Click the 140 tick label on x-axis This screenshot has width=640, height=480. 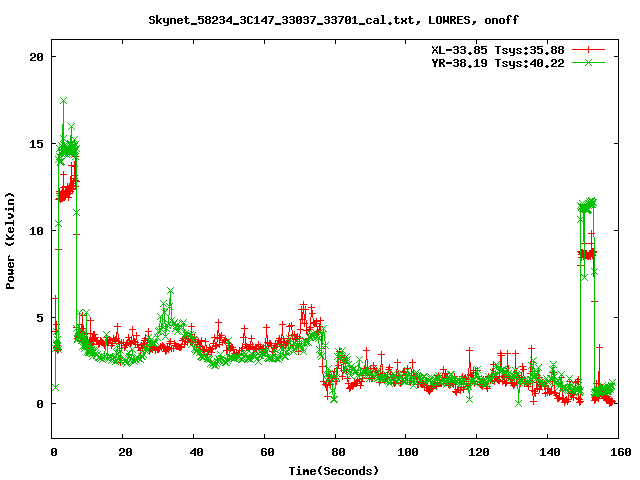pos(548,452)
